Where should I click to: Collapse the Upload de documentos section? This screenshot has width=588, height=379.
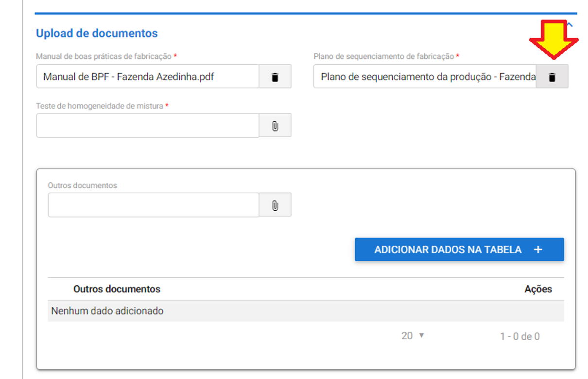(x=571, y=25)
